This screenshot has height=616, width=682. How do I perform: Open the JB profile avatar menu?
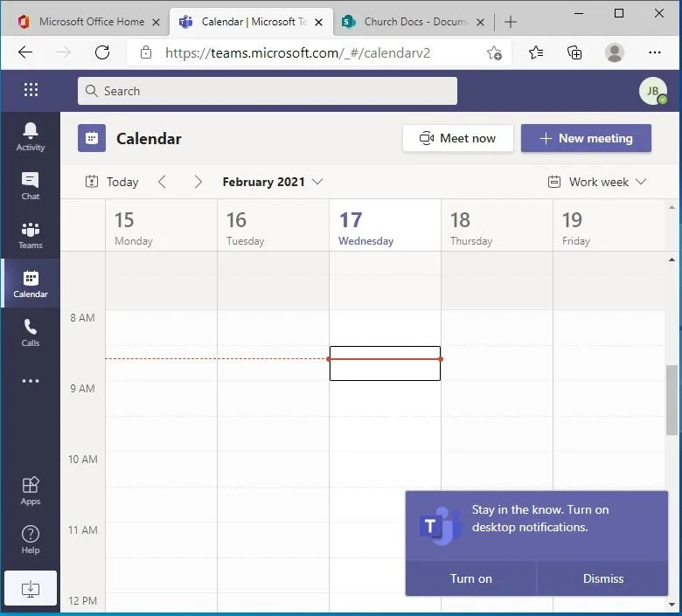653,91
